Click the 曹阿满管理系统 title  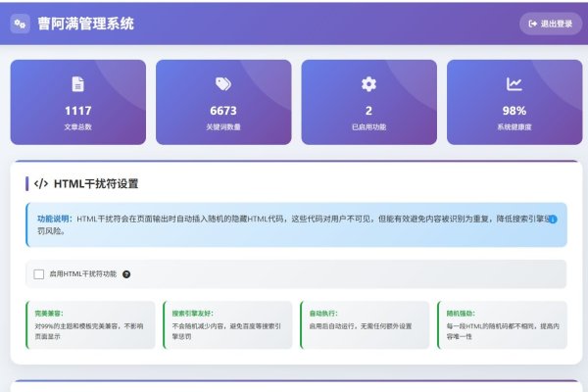85,24
